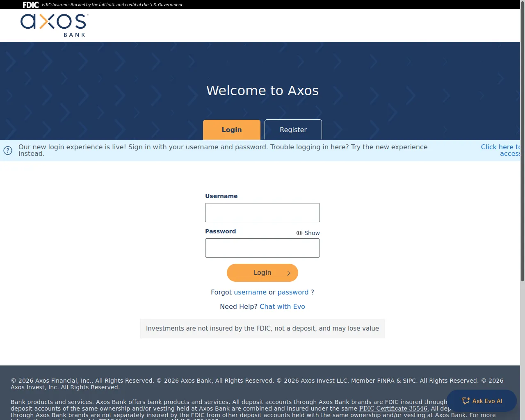Select the Login tab
The height and width of the screenshot is (420, 525).
click(232, 130)
